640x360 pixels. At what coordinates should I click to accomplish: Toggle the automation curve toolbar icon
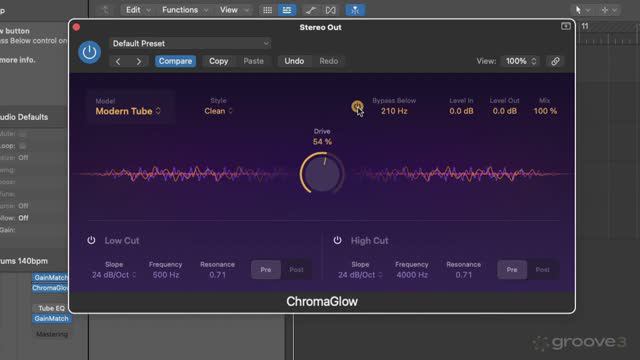click(310, 10)
